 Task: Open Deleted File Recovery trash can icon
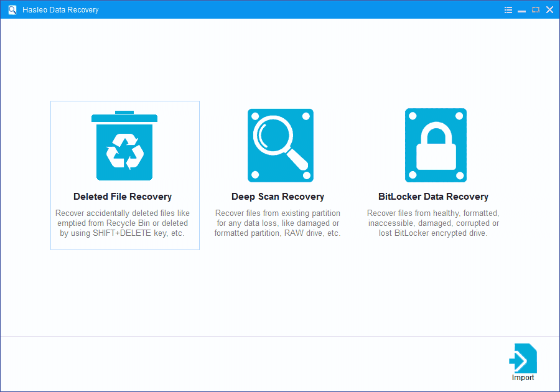coord(124,144)
